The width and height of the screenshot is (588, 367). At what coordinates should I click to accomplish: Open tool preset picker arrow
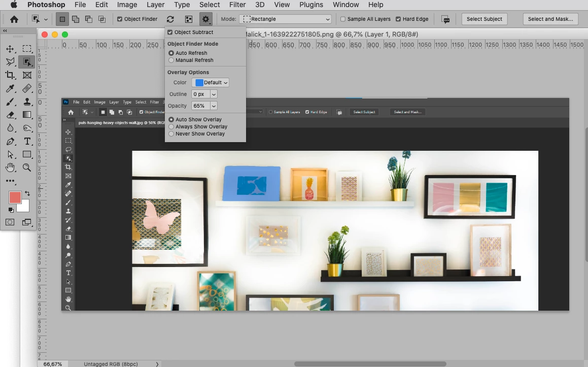point(46,19)
